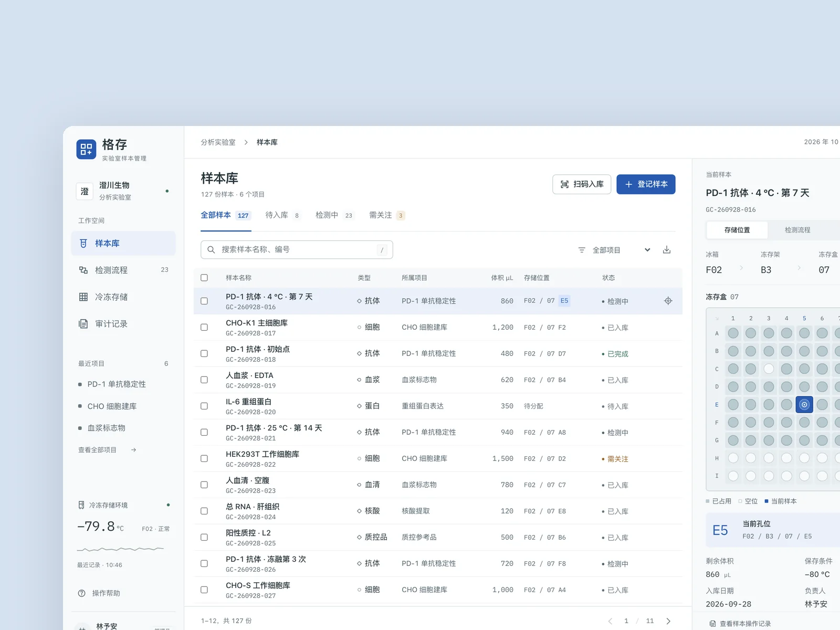The image size is (840, 630).
Task: Open 分析实验室 breadcrumb link
Action: click(218, 142)
